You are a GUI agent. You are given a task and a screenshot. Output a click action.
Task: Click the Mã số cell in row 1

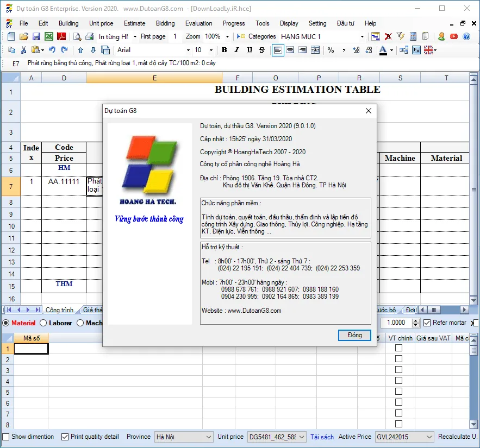[x=31, y=349]
